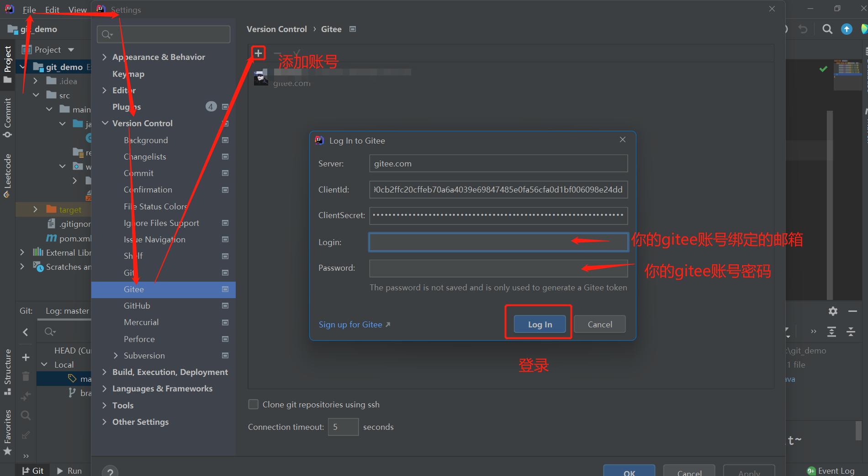Open the Leetcode side tab
868x476 pixels.
[7, 176]
